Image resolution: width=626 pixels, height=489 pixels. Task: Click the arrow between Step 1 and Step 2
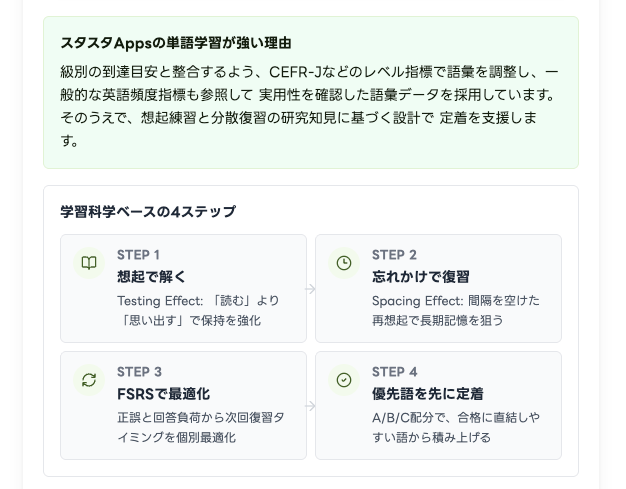311,289
